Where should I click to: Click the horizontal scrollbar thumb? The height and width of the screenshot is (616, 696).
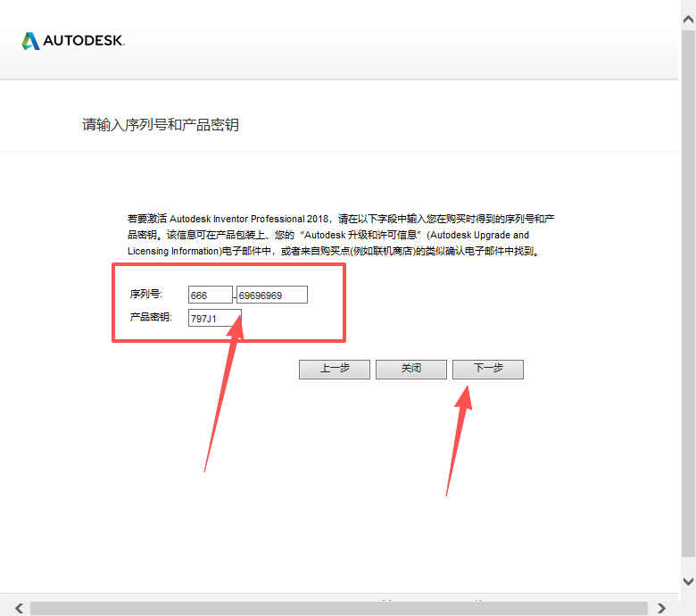(339, 608)
